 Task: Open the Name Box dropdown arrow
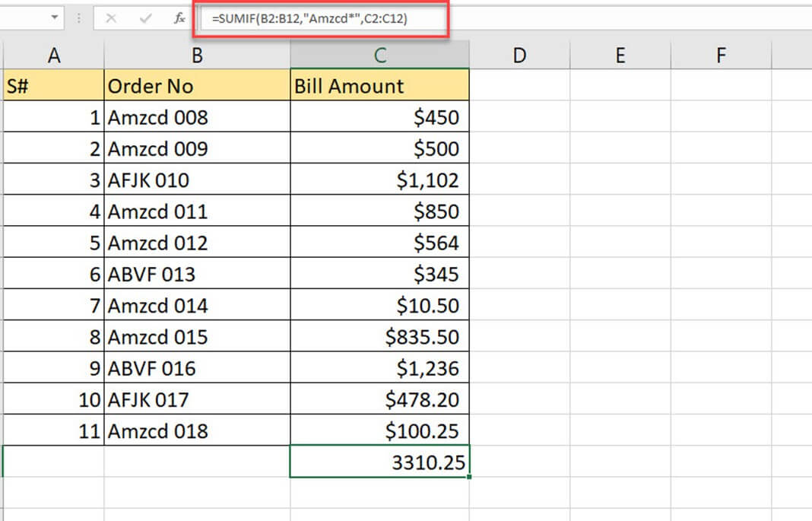pyautogui.click(x=53, y=17)
